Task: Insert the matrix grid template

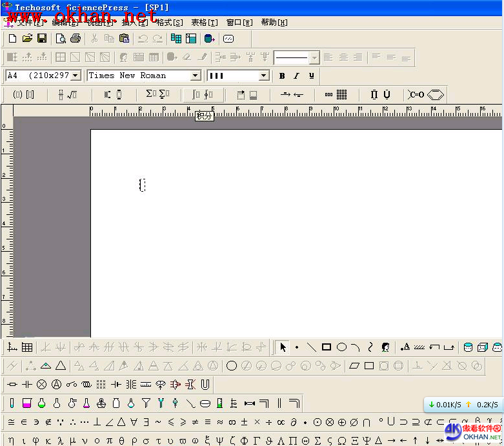Action: [x=341, y=94]
